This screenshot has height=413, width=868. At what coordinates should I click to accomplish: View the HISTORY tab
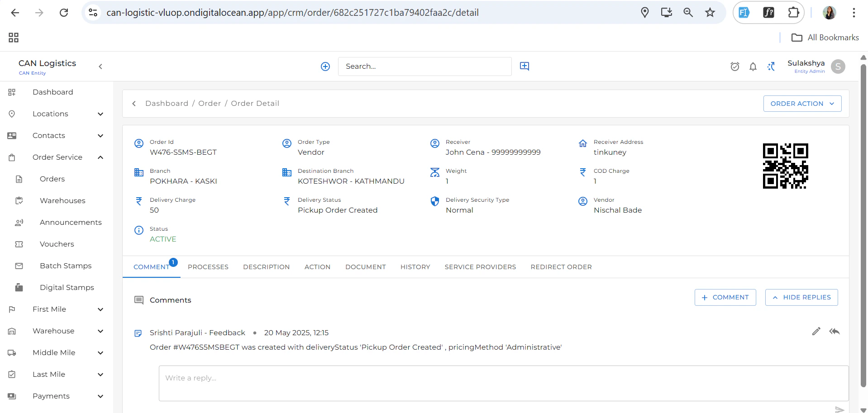click(415, 267)
